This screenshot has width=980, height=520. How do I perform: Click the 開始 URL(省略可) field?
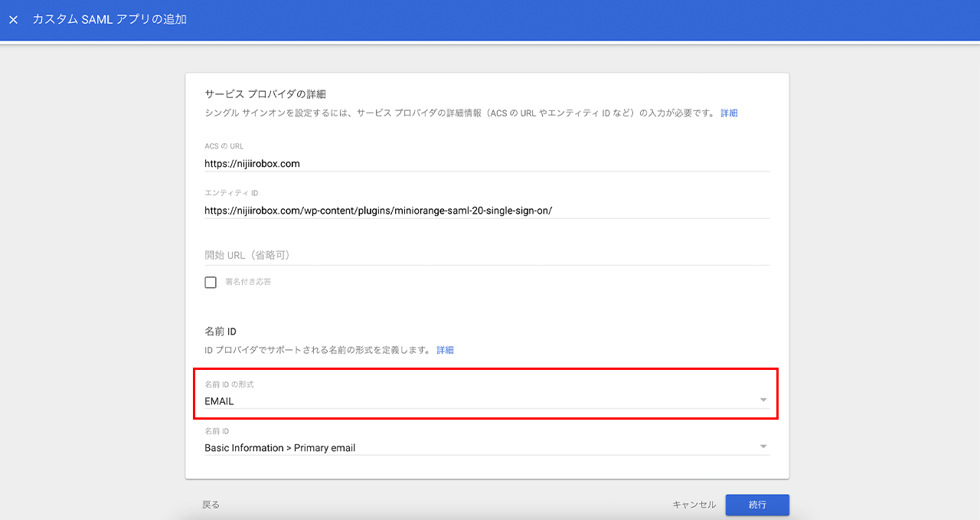pos(486,255)
